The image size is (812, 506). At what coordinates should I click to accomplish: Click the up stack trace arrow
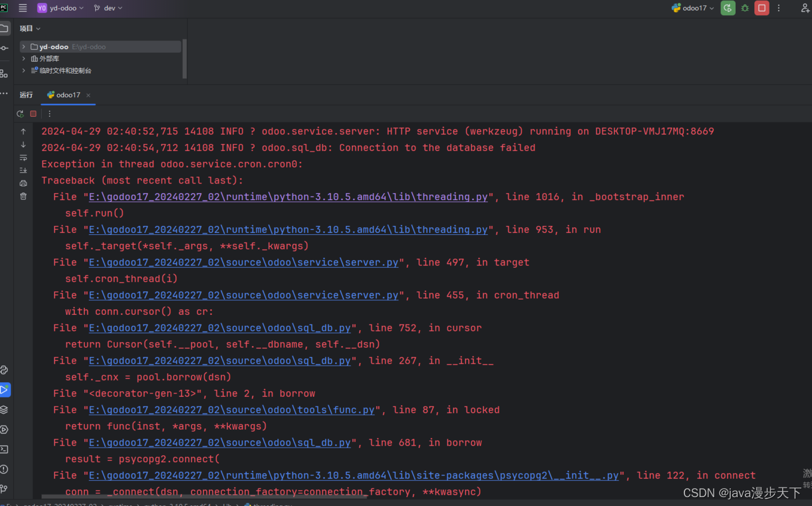point(23,131)
